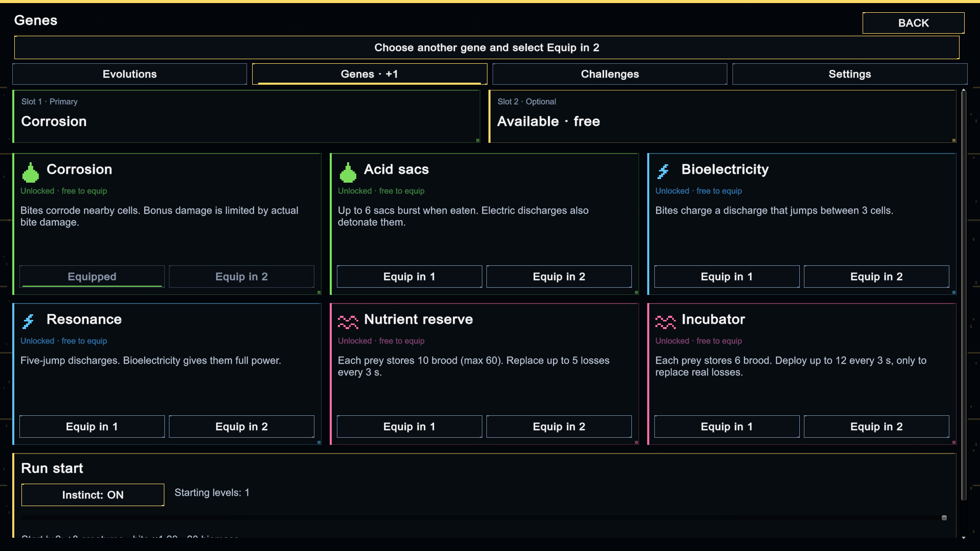Click the Bioelectricity title text
Viewport: 980px width, 551px height.
click(725, 169)
